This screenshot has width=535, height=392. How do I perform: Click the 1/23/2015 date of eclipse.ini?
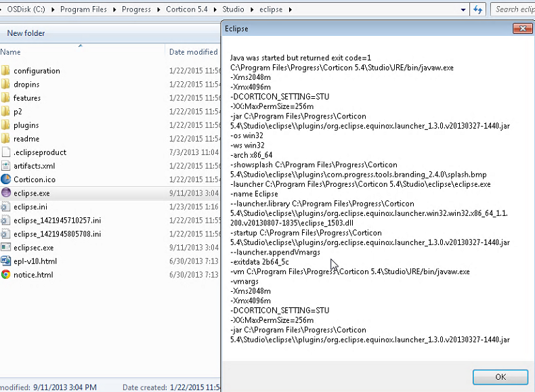pos(194,206)
